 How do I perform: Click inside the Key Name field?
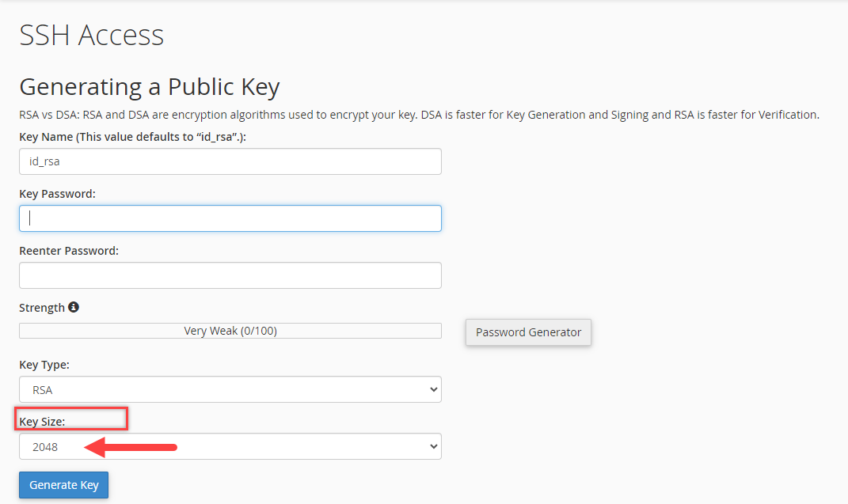tap(230, 161)
